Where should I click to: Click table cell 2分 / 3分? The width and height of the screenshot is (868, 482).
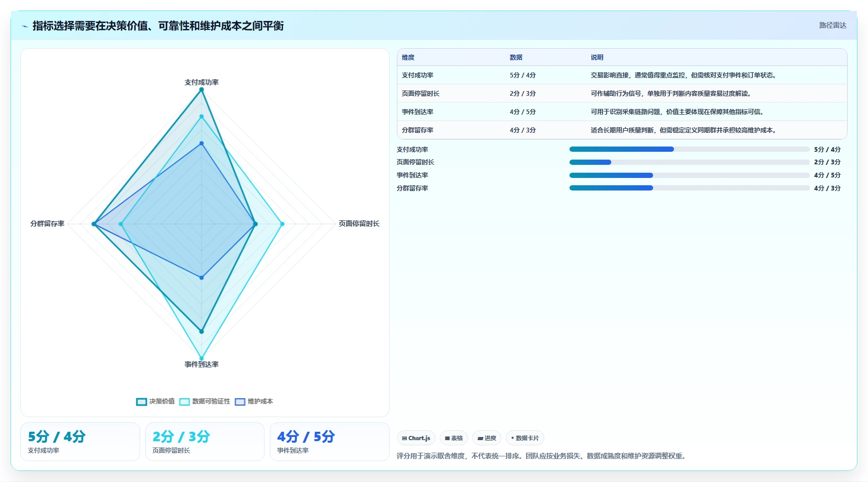coord(523,94)
